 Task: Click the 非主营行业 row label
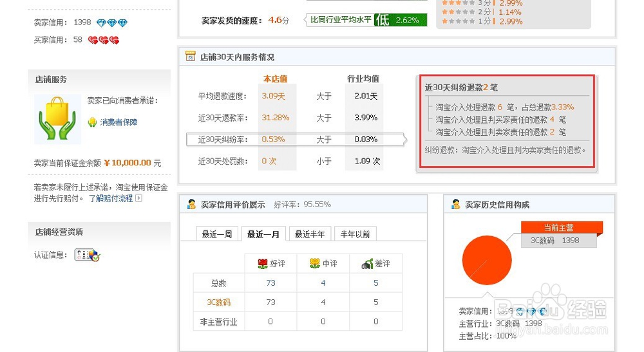click(x=218, y=322)
